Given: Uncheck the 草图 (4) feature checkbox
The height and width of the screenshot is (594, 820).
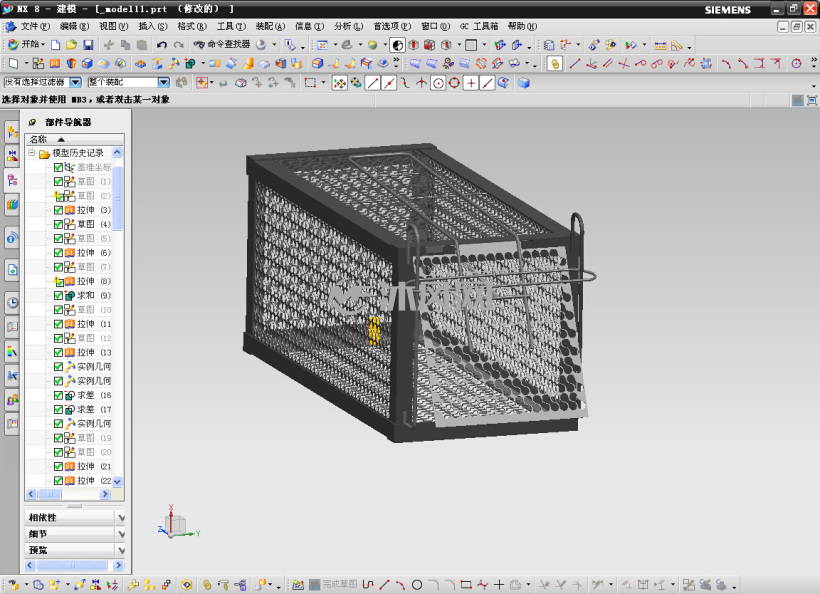Looking at the screenshot, I should [x=59, y=224].
